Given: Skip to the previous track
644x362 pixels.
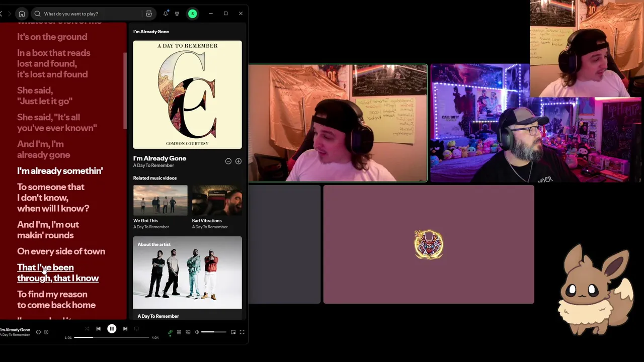Looking at the screenshot, I should [x=98, y=329].
